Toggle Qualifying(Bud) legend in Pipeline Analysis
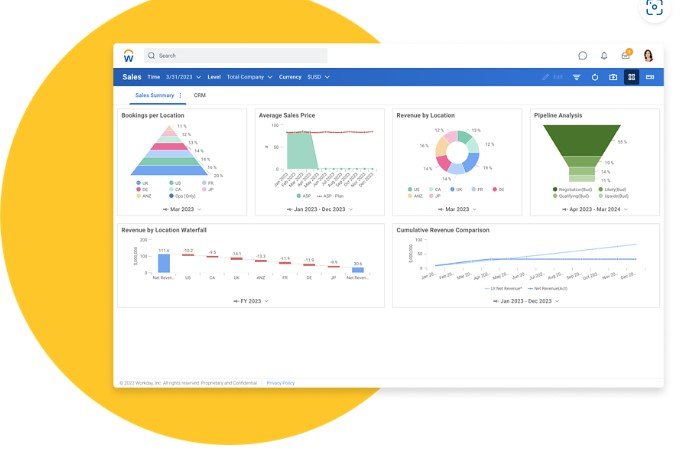This screenshot has width=697, height=455. click(571, 196)
